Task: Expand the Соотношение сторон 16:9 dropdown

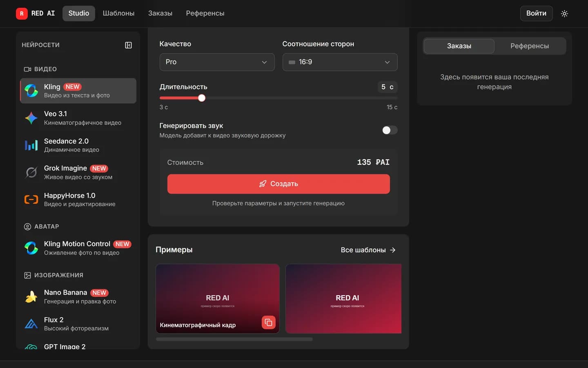Action: 340,62
